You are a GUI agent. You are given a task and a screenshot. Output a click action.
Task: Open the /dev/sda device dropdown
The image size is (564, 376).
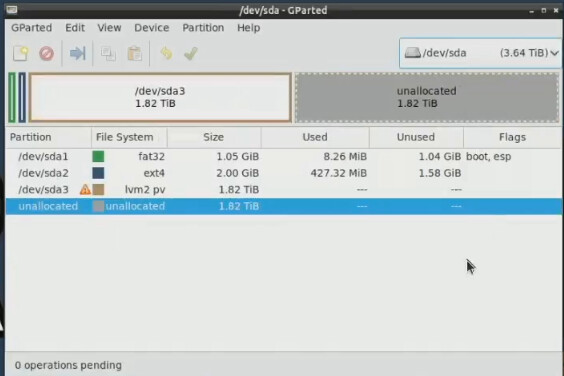point(481,53)
